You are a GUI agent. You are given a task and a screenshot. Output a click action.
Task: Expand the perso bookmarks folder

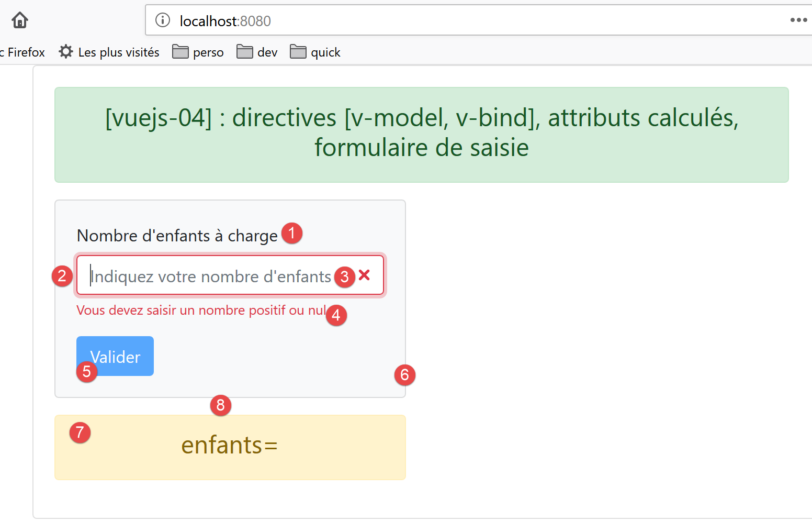pyautogui.click(x=198, y=52)
